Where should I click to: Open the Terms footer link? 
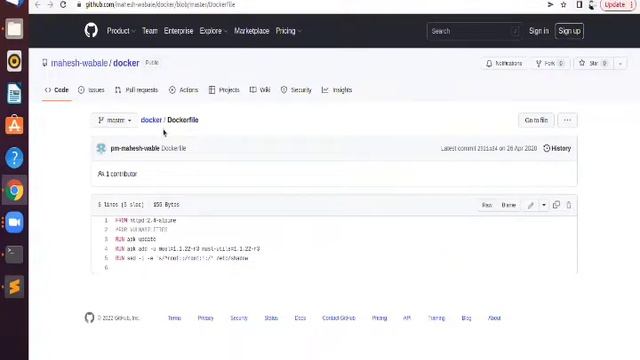[x=174, y=318]
